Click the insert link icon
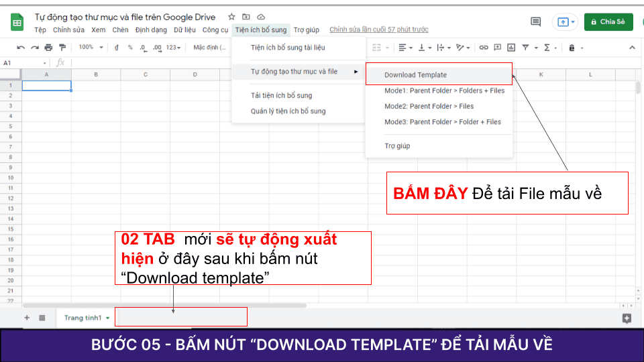The height and width of the screenshot is (362, 644). pyautogui.click(x=484, y=48)
